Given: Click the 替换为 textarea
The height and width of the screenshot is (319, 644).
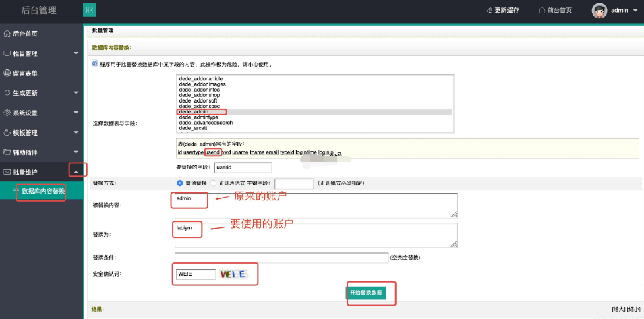Looking at the screenshot, I should click(x=316, y=235).
